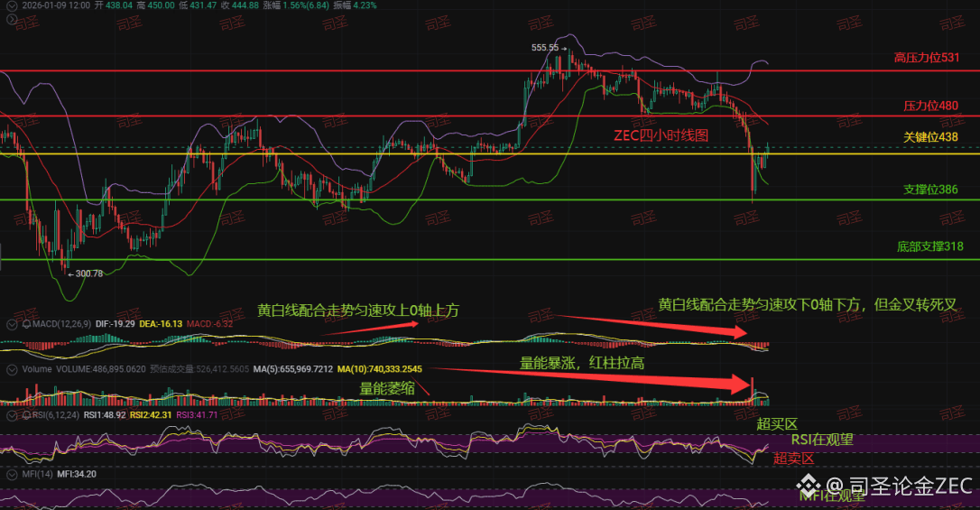
Task: Expand the main chart indicator list arrow
Action: (x=11, y=19)
